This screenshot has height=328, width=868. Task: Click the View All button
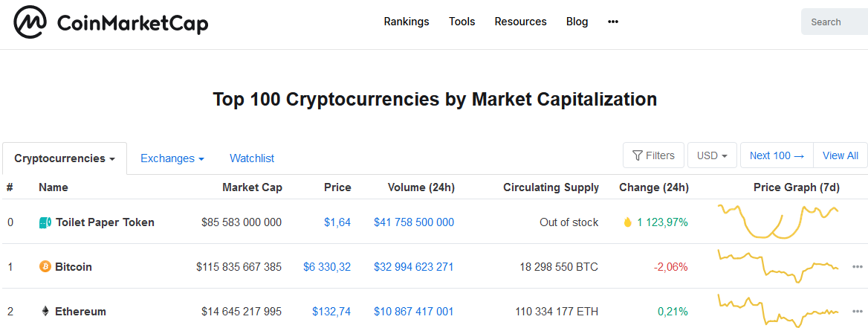[841, 155]
